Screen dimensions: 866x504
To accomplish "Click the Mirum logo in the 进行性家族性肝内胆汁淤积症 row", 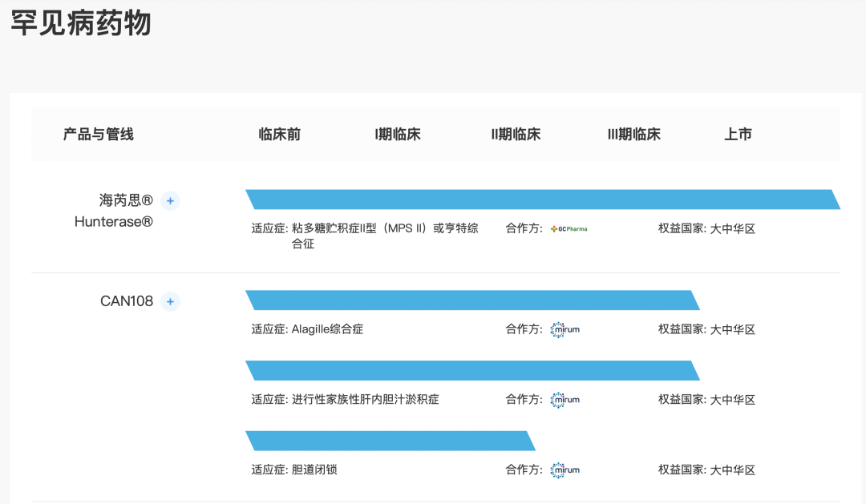I will click(x=565, y=400).
